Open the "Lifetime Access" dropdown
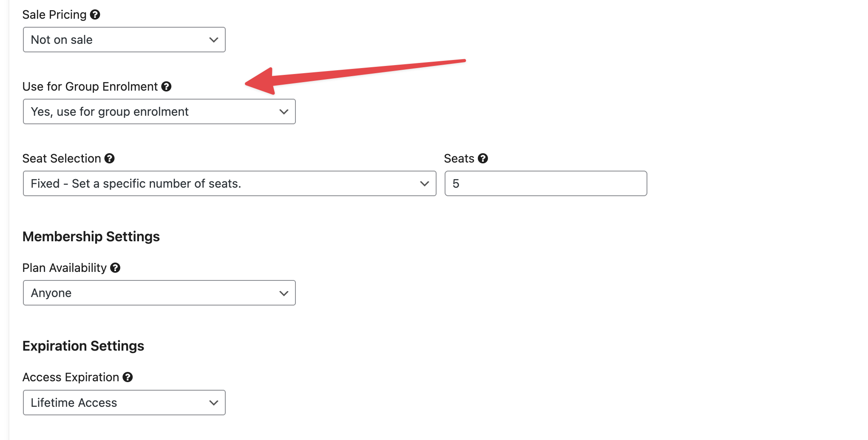The width and height of the screenshot is (868, 440). click(x=124, y=403)
